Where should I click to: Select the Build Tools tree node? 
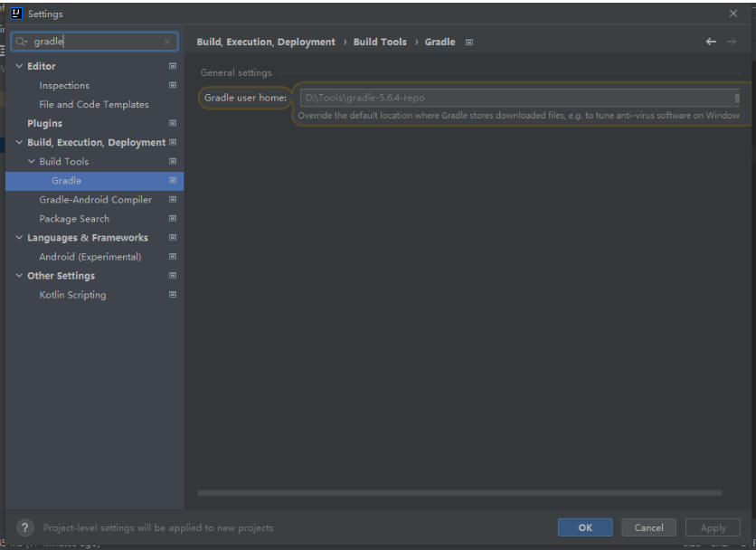[64, 162]
